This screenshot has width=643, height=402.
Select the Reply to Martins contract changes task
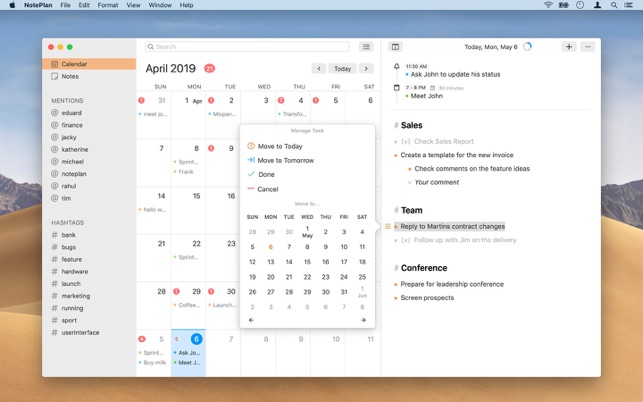pos(452,226)
